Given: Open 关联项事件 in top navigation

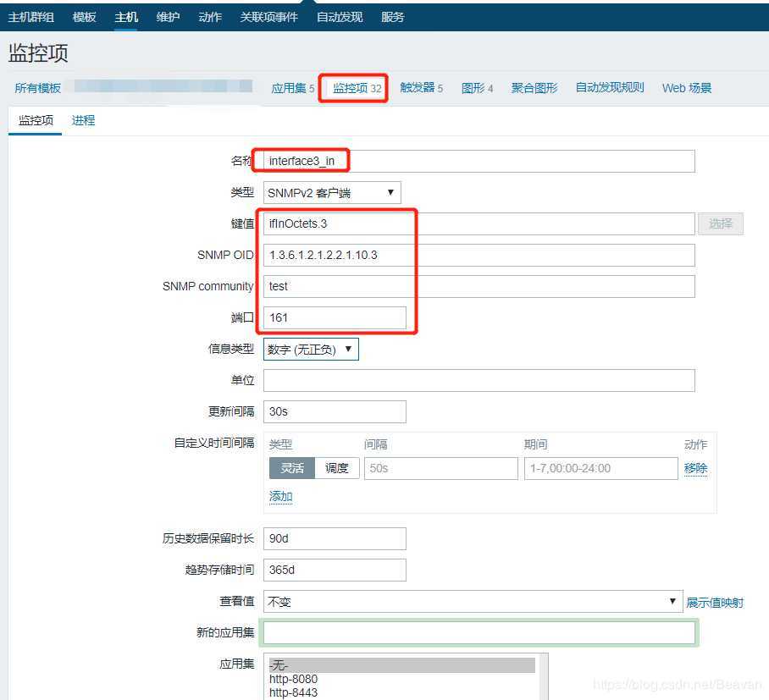Looking at the screenshot, I should click(268, 17).
